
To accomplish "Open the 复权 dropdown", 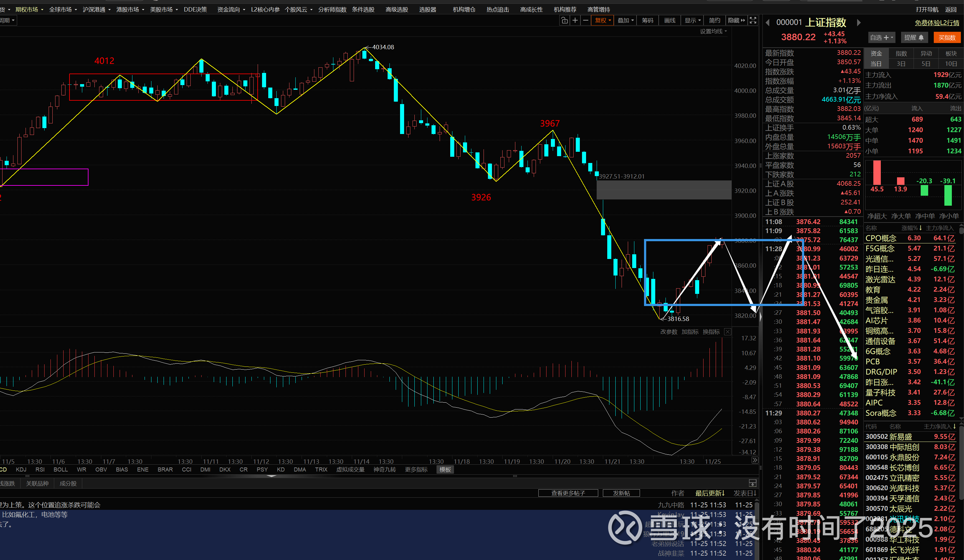I will pos(603,21).
